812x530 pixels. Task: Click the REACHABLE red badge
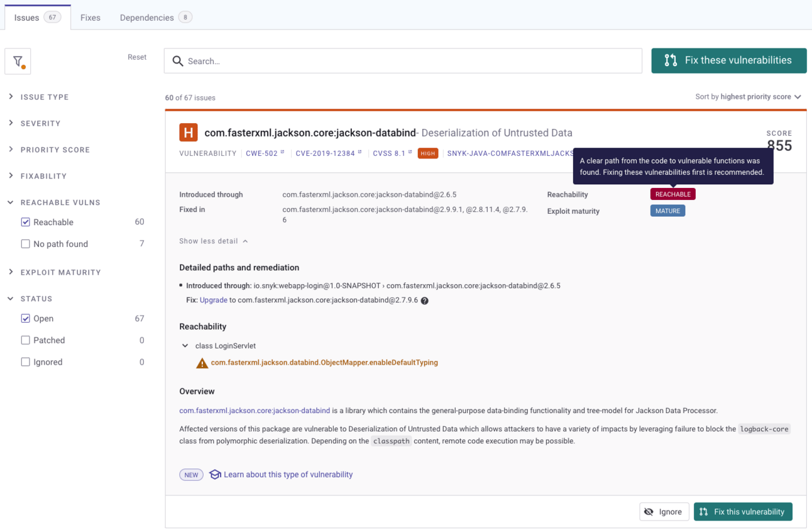[672, 194]
